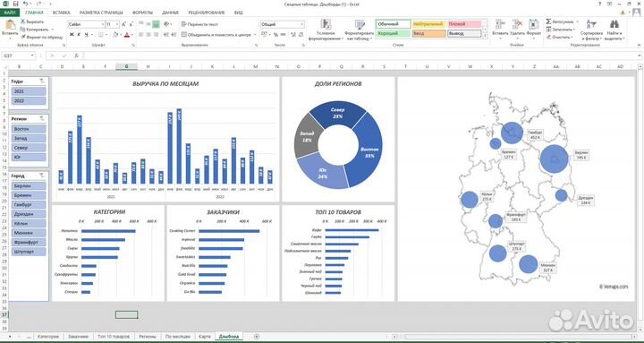644x343 pixels.
Task: Apply the Нейтральный yellow cell style
Action: point(428,24)
